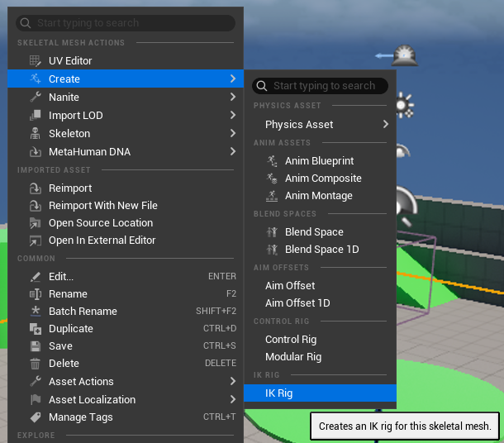Open the UV Editor menu entry
Screen dimensions: 504x443
click(x=126, y=61)
